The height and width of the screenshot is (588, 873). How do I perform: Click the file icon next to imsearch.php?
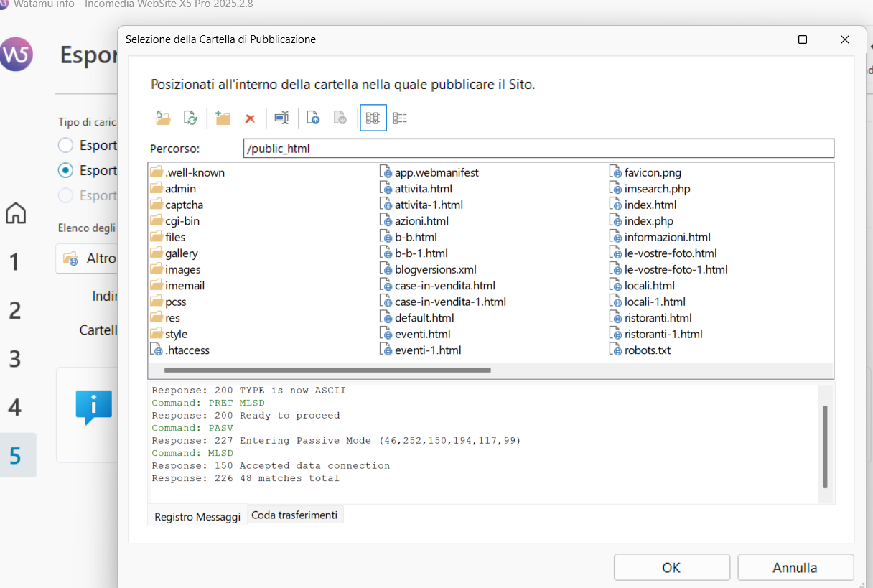(615, 189)
